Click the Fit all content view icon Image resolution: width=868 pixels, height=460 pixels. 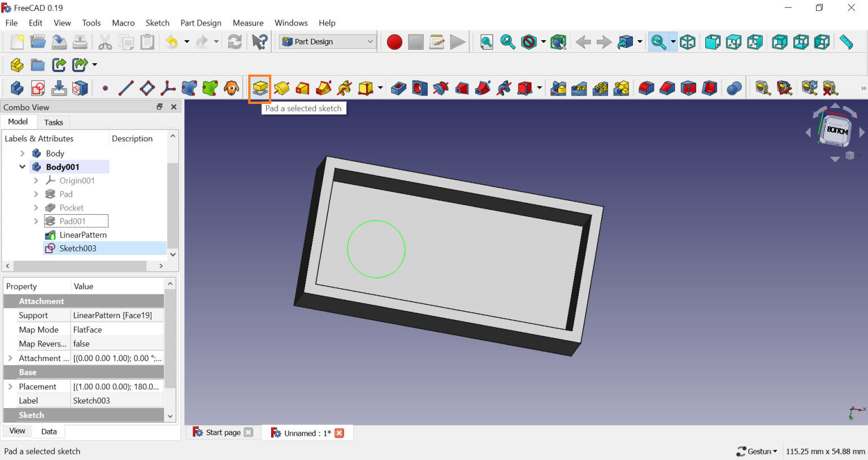487,42
